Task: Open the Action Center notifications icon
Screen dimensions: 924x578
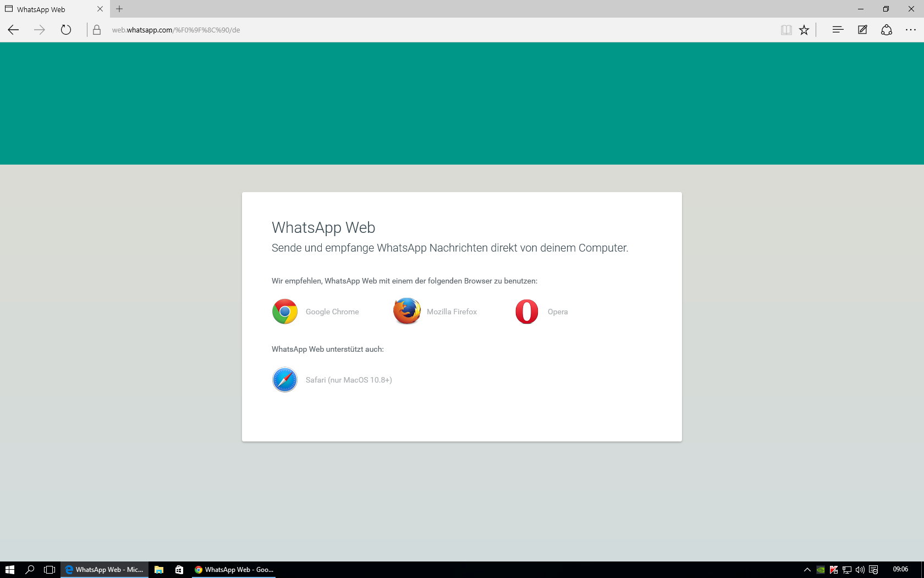Action: [x=873, y=570]
